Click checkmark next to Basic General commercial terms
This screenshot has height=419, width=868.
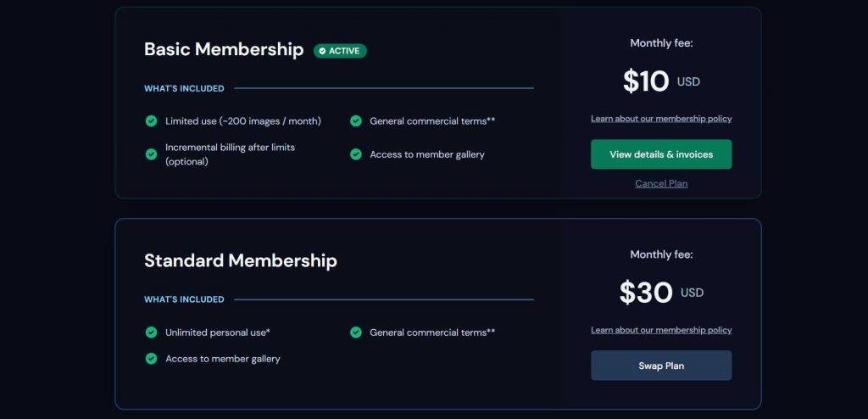(356, 121)
